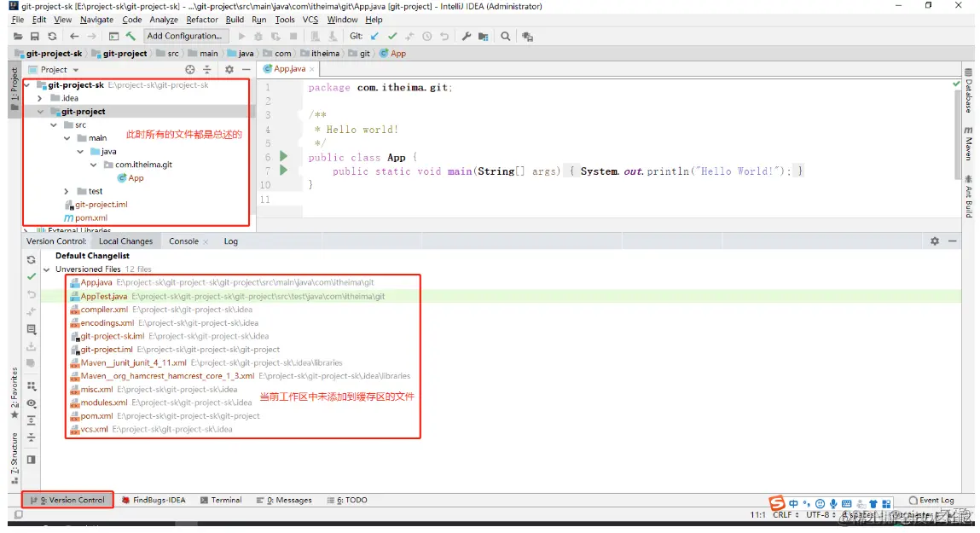
Task: Open the Project Structure icon
Action: (483, 36)
